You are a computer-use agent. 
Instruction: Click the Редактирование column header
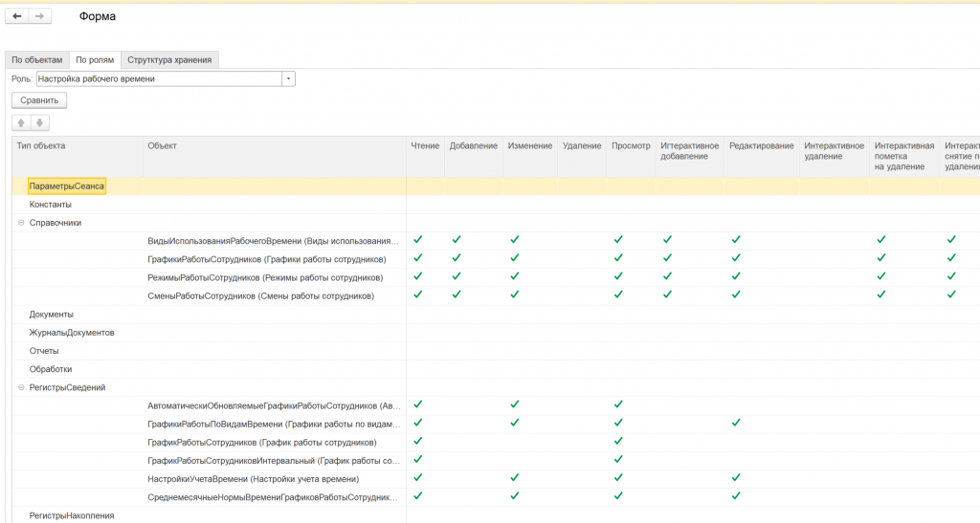tap(761, 157)
